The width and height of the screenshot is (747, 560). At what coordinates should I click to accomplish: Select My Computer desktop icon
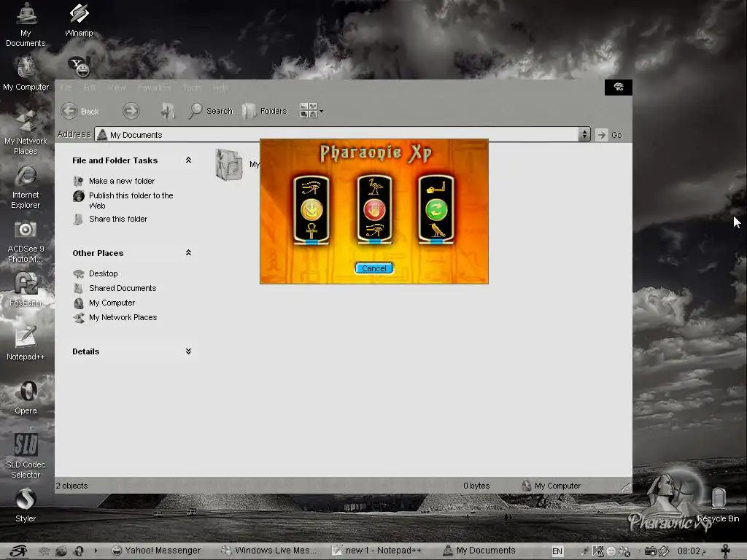pyautogui.click(x=26, y=74)
